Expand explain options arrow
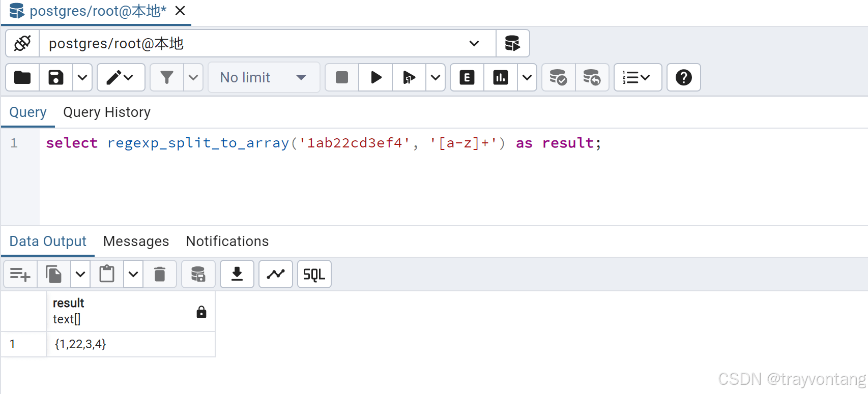The image size is (868, 394). (x=527, y=77)
